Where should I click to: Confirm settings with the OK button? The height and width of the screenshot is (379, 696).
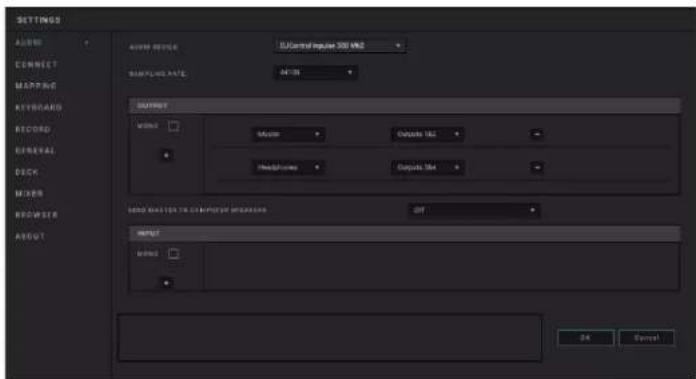click(x=585, y=338)
